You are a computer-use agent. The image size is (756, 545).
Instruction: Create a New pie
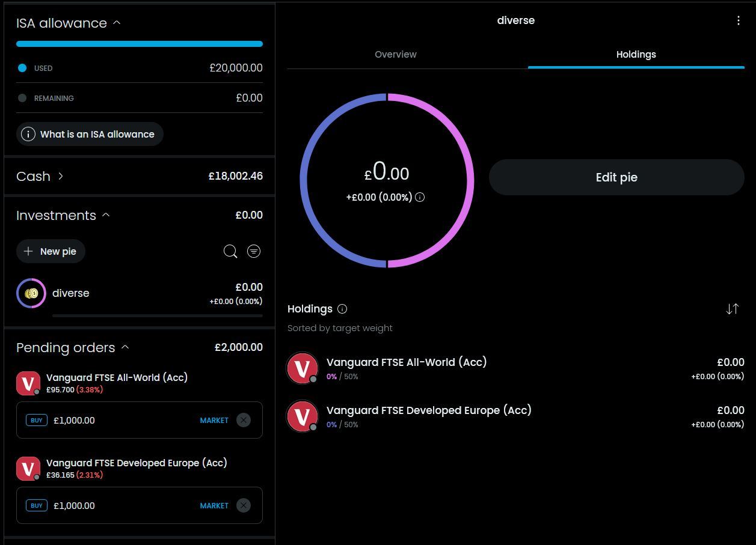tap(51, 251)
